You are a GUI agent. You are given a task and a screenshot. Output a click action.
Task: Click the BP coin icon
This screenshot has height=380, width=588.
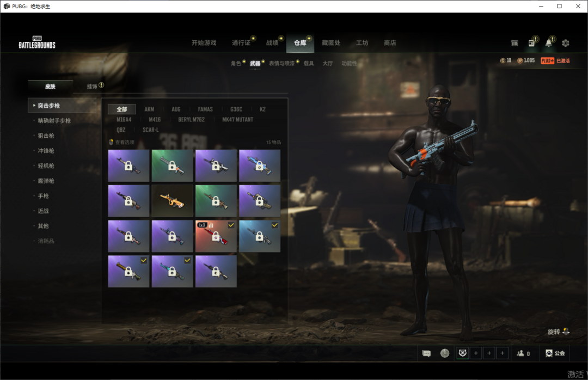pyautogui.click(x=520, y=61)
